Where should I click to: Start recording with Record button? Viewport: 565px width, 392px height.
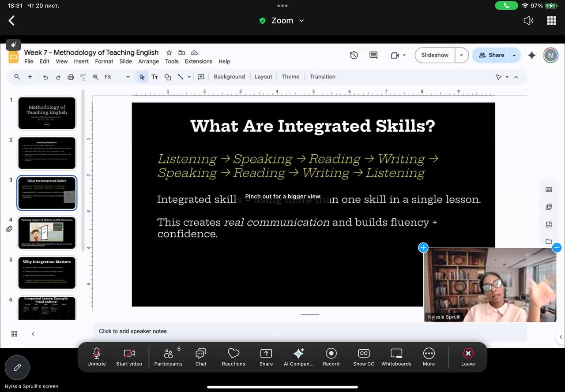tap(331, 357)
